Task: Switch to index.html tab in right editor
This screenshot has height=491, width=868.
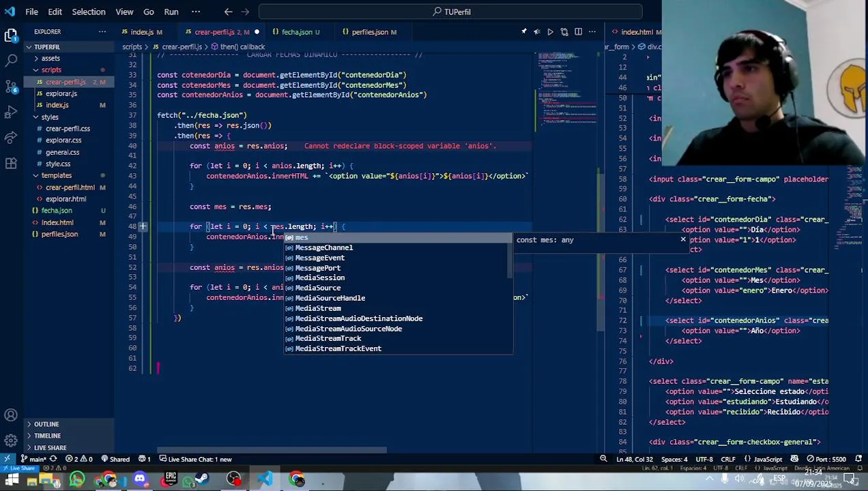Action: 635,31
